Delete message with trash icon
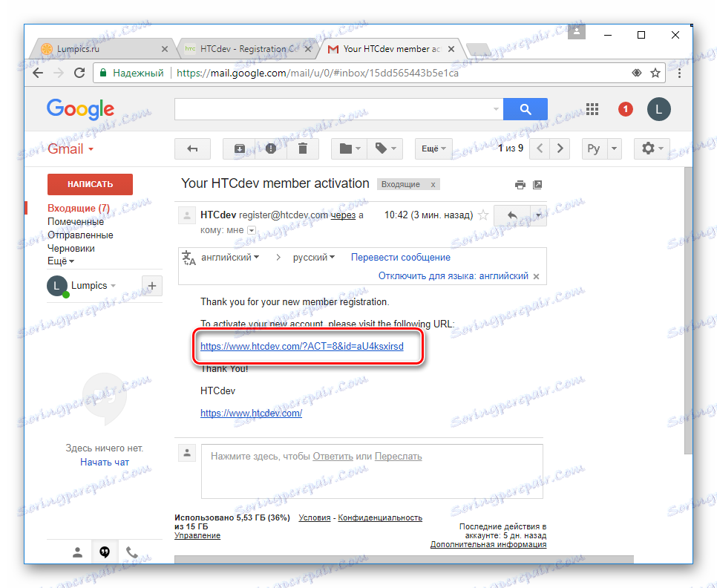The height and width of the screenshot is (588, 717). [x=303, y=148]
